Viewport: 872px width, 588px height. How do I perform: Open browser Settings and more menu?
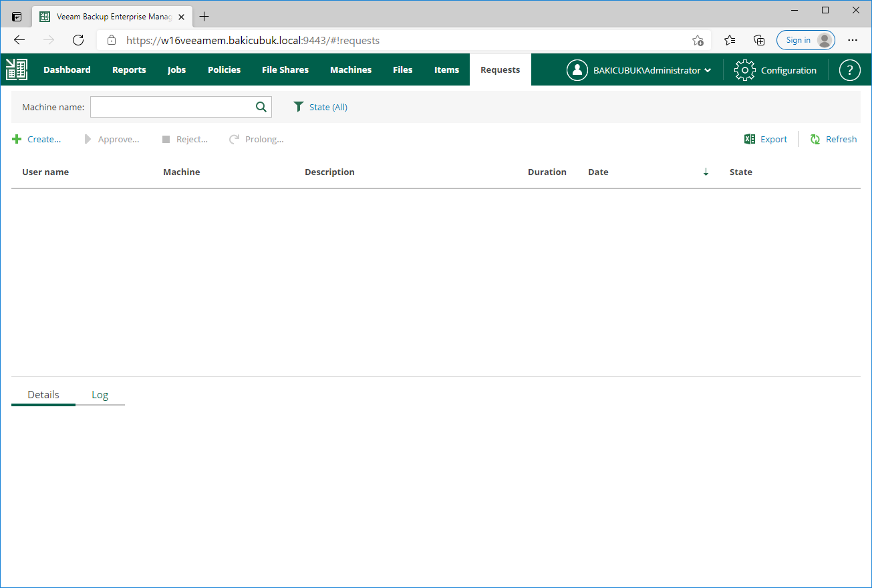point(852,40)
